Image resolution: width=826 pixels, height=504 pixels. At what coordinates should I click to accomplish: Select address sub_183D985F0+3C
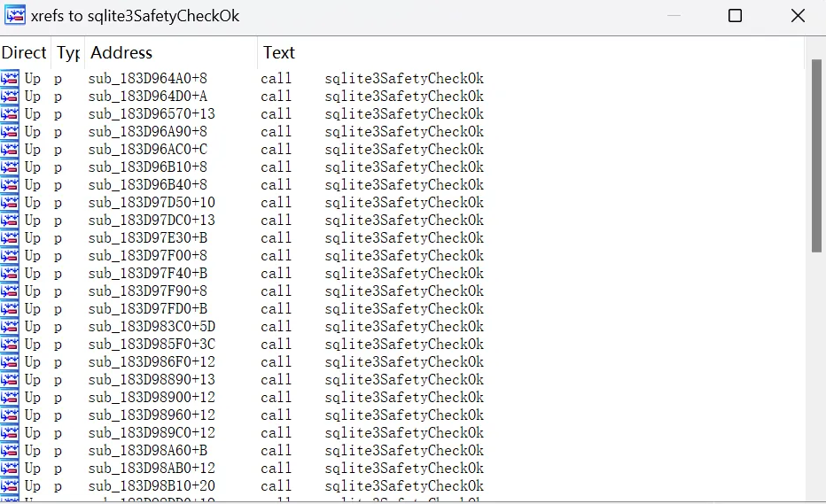coord(152,344)
